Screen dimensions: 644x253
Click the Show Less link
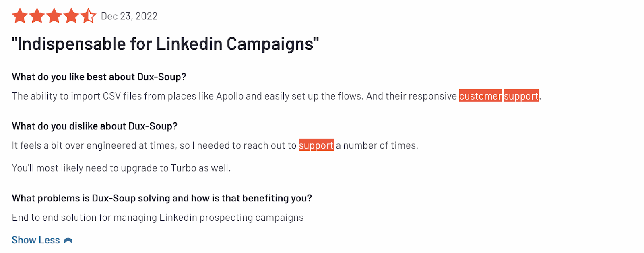(x=36, y=240)
